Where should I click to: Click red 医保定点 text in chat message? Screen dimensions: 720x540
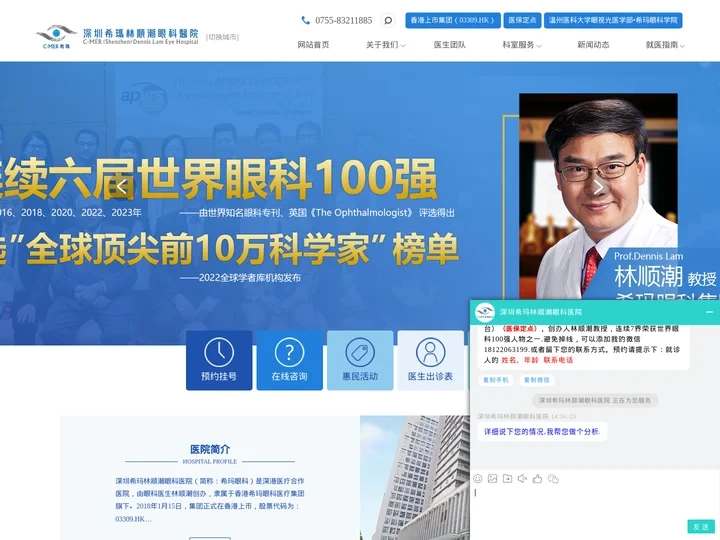pyautogui.click(x=519, y=329)
